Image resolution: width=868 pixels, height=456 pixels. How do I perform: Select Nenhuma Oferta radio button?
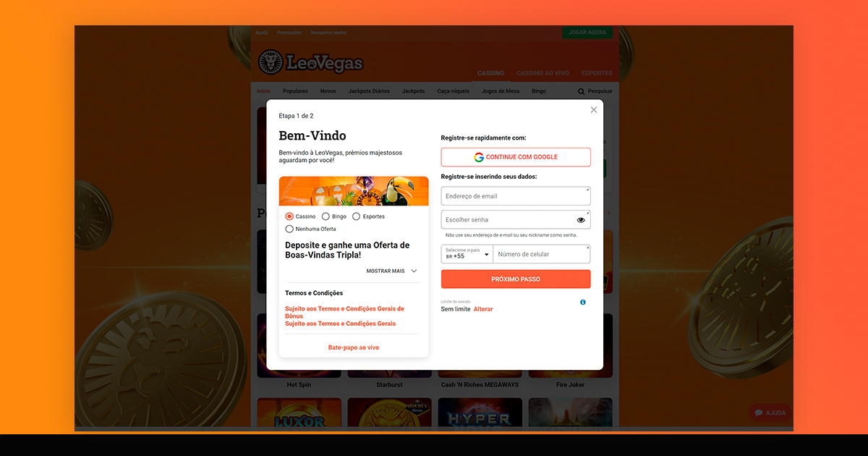point(289,229)
